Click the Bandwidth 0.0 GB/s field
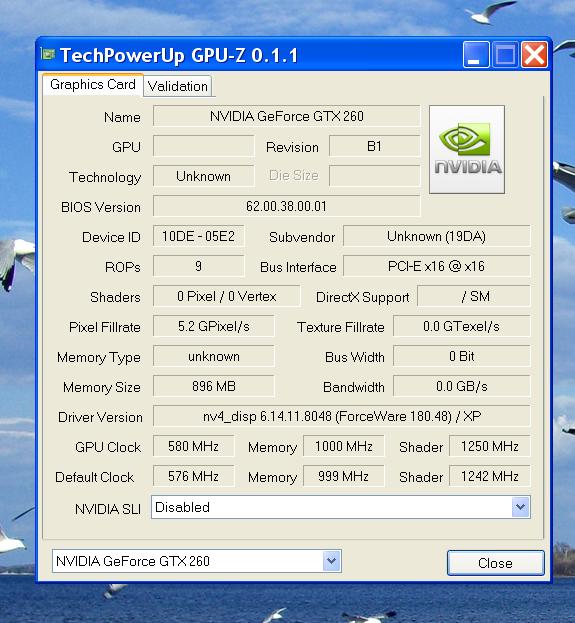575x623 pixels. 461,386
